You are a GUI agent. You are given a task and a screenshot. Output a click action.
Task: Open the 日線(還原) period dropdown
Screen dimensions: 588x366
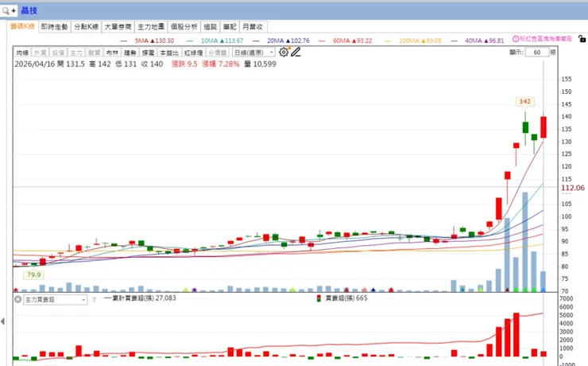pos(253,53)
